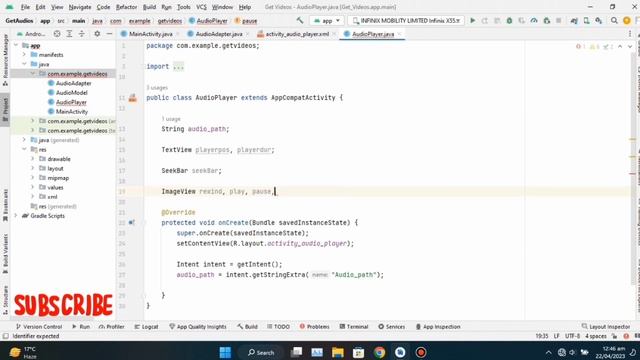Screen dimensions: 640x360
Task: Expand the mipmap folder
Action: (33, 178)
